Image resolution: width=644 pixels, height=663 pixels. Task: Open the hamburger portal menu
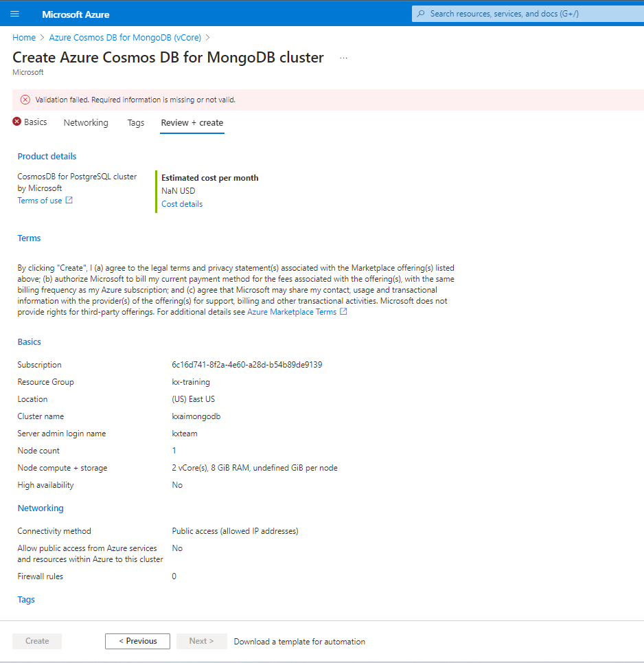(15, 14)
